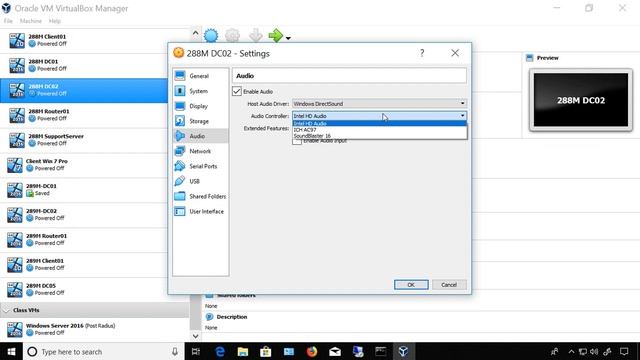Click the green Start arrow toolbar icon
The height and width of the screenshot is (360, 640).
pos(276,36)
